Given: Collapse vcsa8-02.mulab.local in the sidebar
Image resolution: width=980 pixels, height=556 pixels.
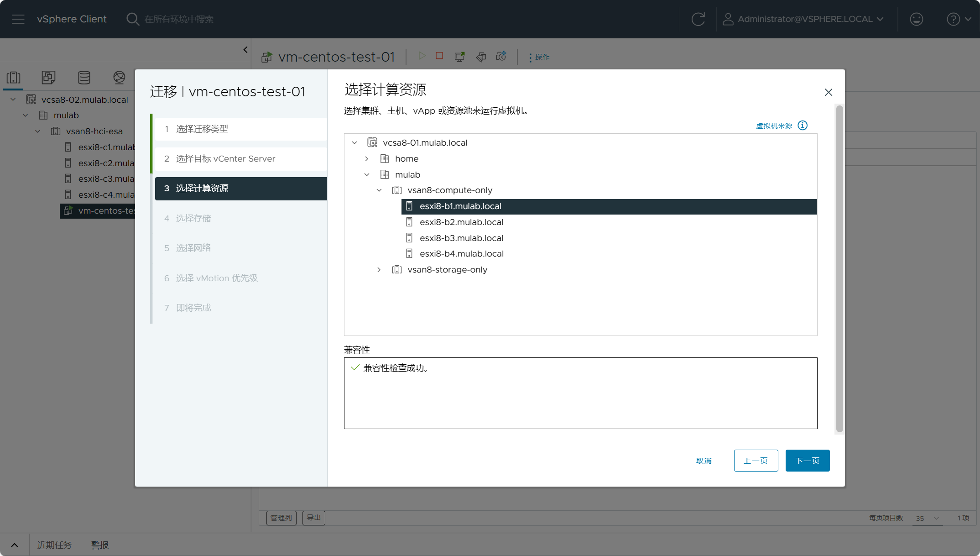Looking at the screenshot, I should pos(13,100).
